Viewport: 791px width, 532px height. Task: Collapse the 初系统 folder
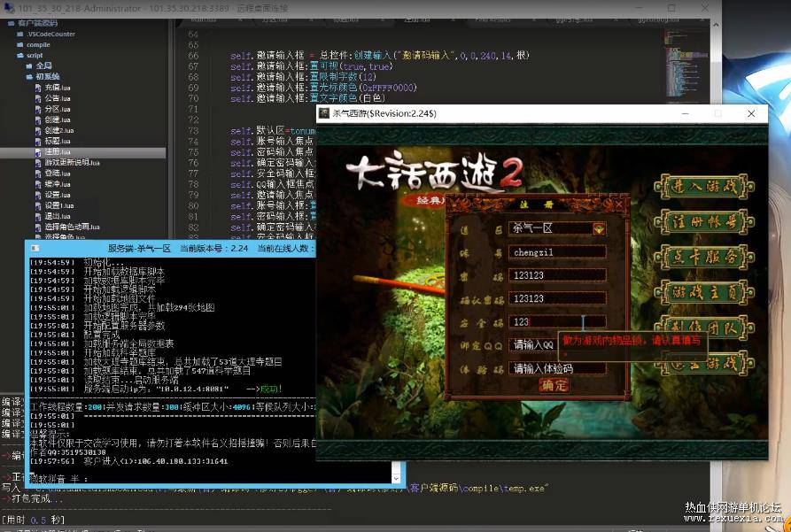point(29,77)
